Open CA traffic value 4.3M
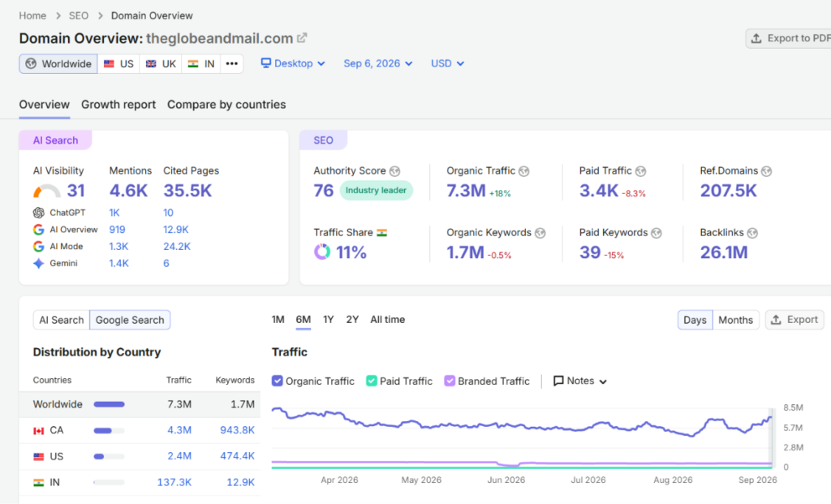The height and width of the screenshot is (504, 831). (x=179, y=430)
